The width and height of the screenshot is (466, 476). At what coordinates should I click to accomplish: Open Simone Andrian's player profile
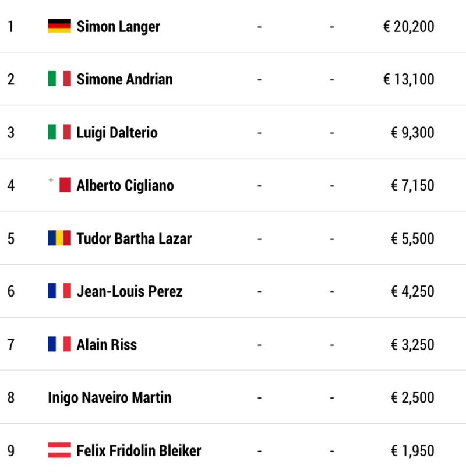pyautogui.click(x=125, y=79)
